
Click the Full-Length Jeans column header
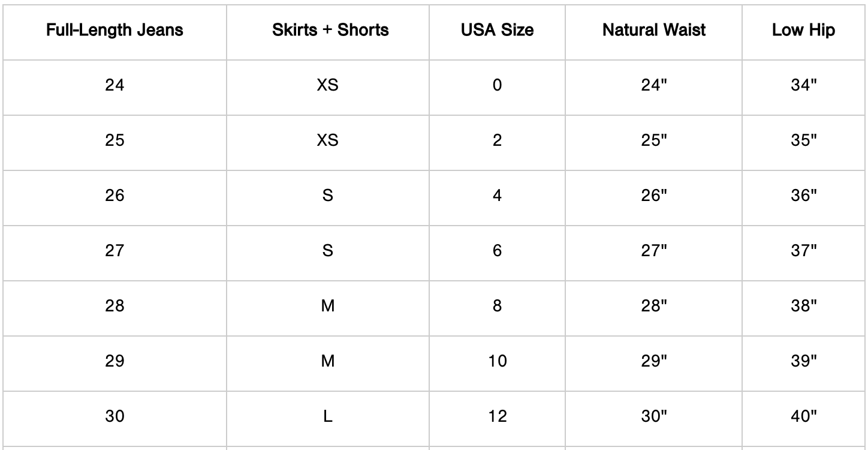coord(114,31)
